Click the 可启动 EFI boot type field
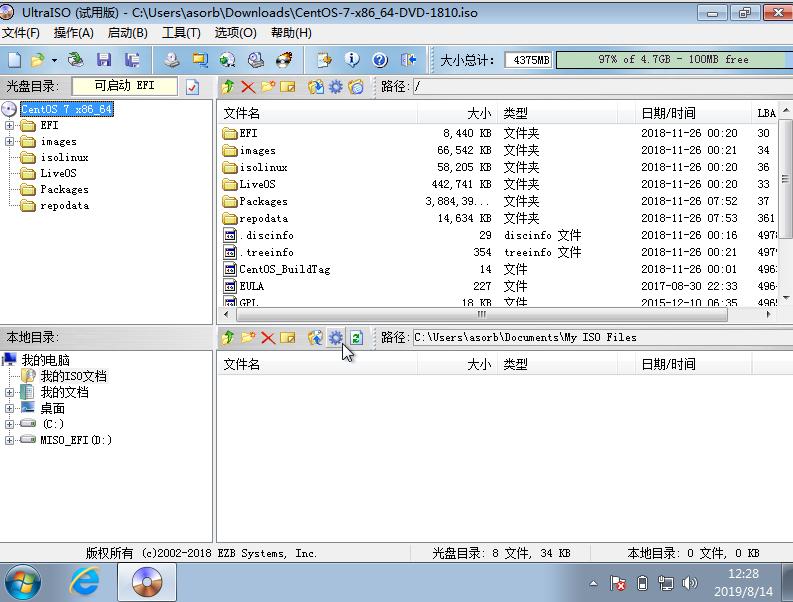 [124, 86]
